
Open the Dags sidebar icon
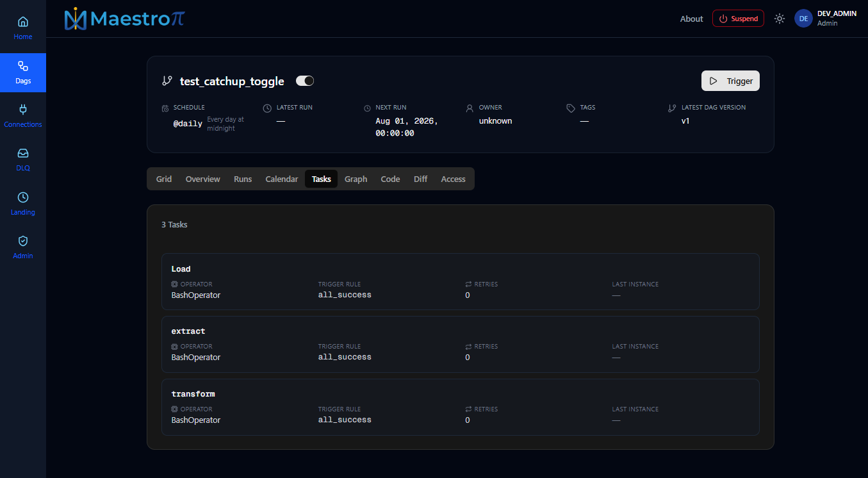coord(23,66)
